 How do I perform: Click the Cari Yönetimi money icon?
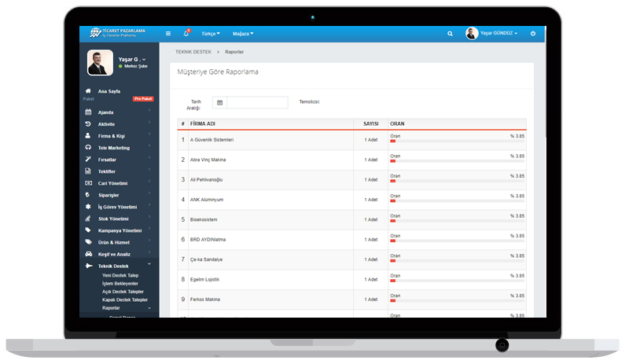pyautogui.click(x=88, y=183)
